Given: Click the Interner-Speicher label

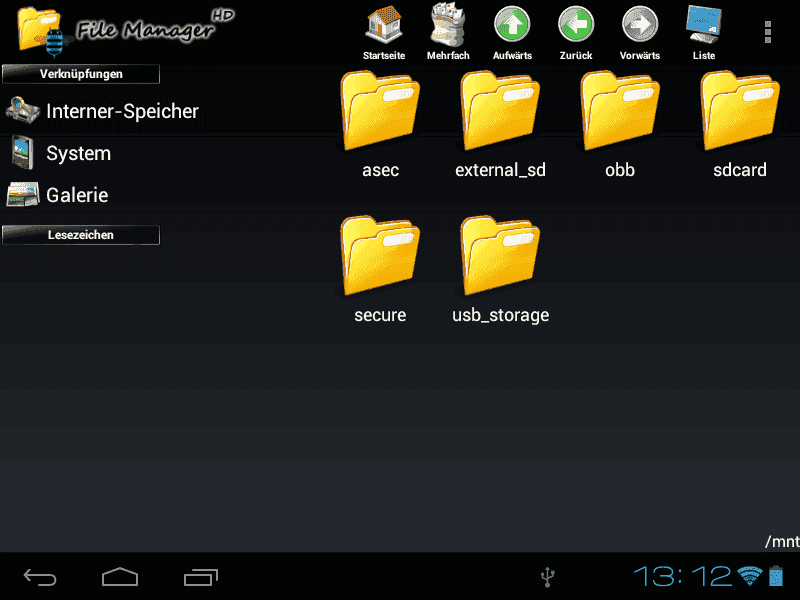Looking at the screenshot, I should pyautogui.click(x=122, y=111).
